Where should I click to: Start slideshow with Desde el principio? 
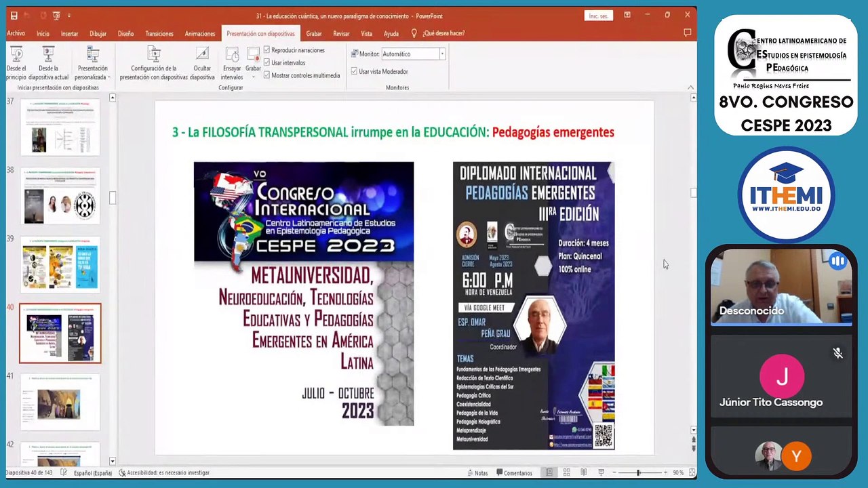point(16,64)
